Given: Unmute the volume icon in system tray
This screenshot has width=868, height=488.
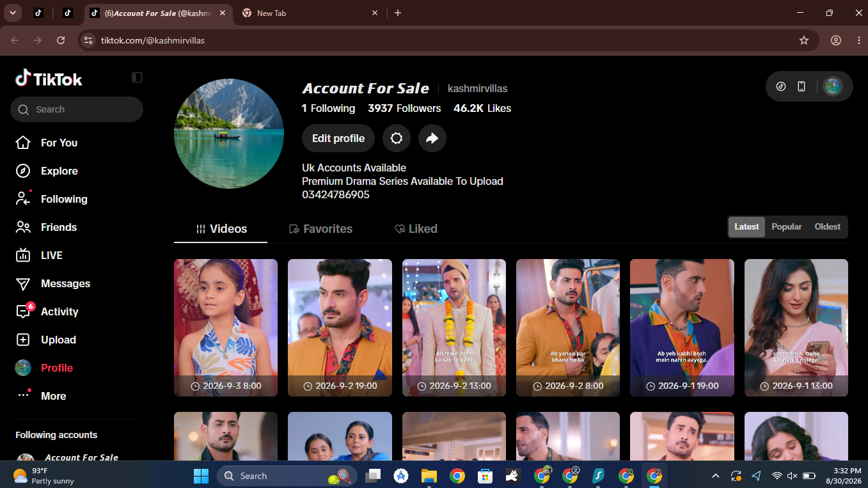Looking at the screenshot, I should (x=793, y=476).
